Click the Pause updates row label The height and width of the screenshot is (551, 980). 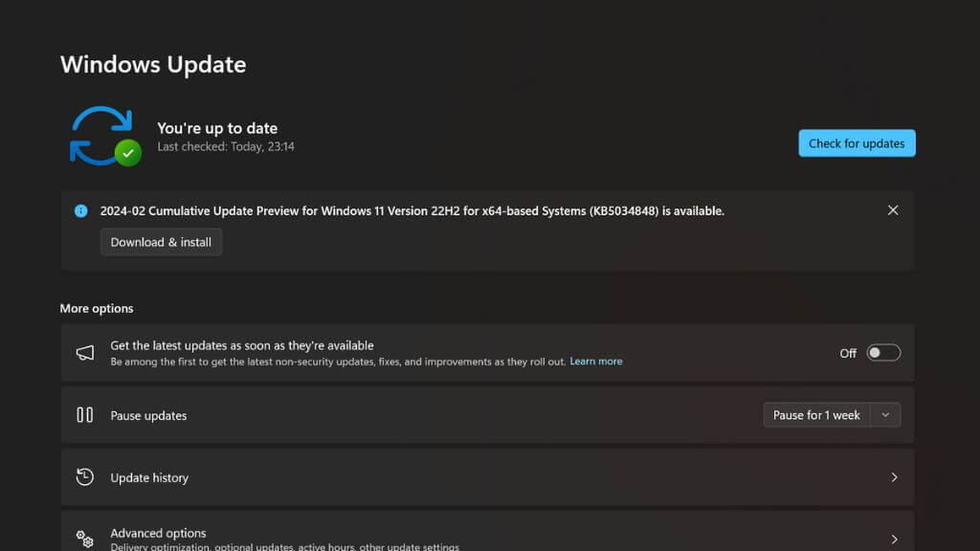pos(148,415)
